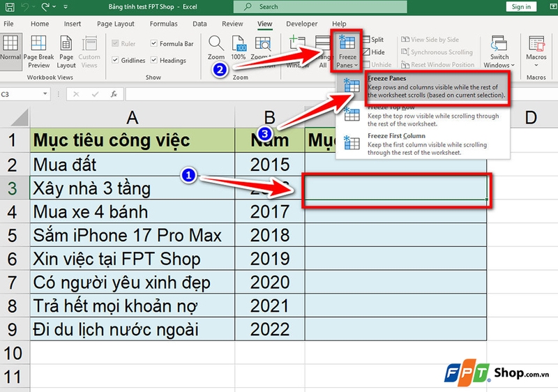Screen dimensions: 558x392
Task: Select column A header
Action: point(133,117)
